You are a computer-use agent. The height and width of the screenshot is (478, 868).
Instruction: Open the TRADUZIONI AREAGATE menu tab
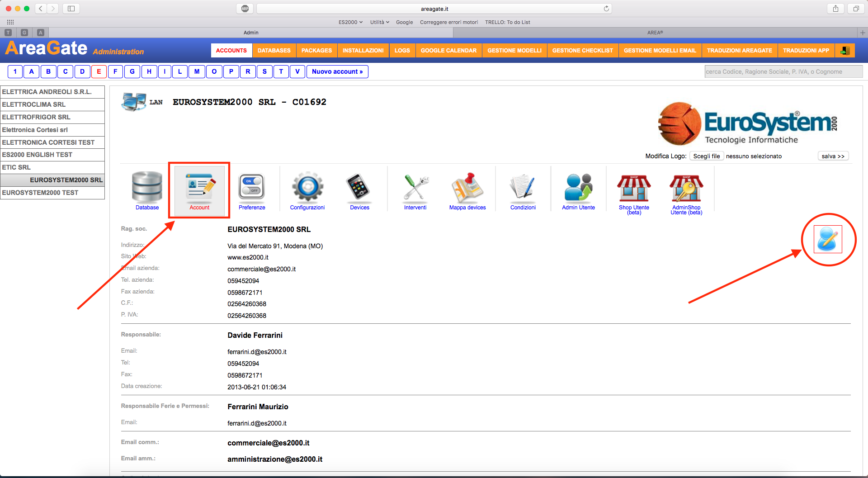[740, 51]
